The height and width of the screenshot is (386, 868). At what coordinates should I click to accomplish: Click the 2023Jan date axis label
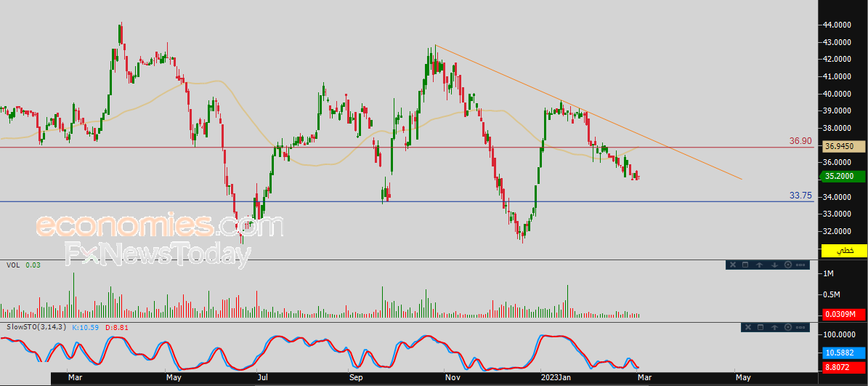[556, 378]
